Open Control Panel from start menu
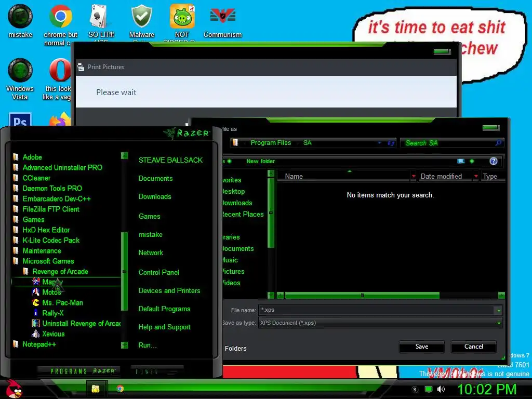Screen dimensions: 532x399 pyautogui.click(x=158, y=272)
